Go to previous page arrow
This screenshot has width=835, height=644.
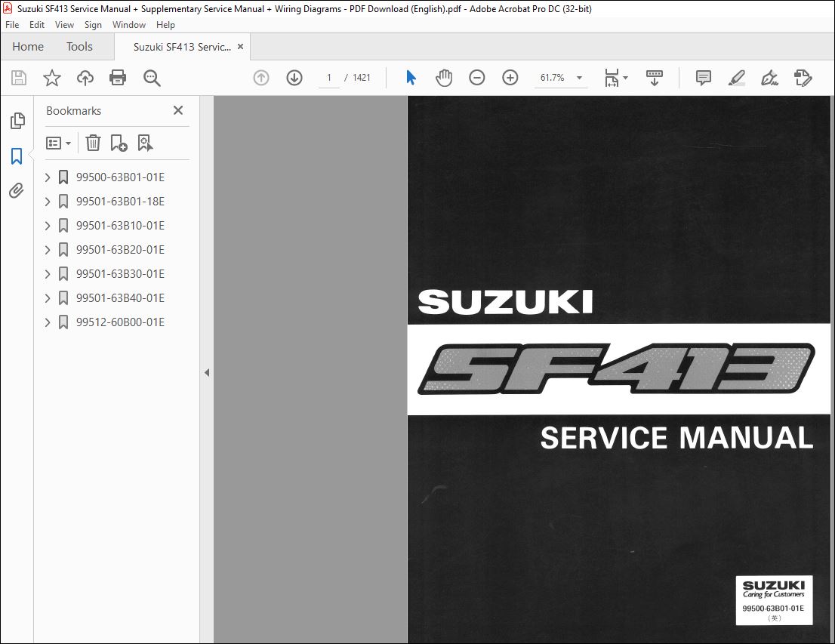[261, 78]
